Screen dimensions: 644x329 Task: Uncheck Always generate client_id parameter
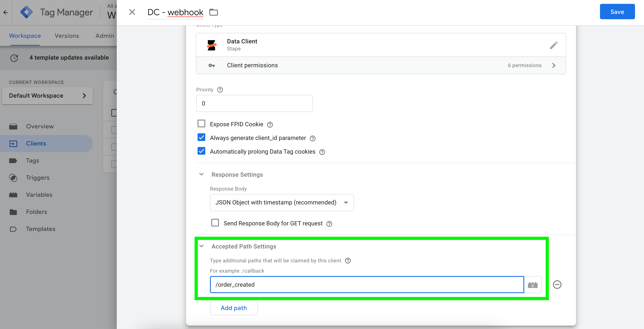coord(201,137)
